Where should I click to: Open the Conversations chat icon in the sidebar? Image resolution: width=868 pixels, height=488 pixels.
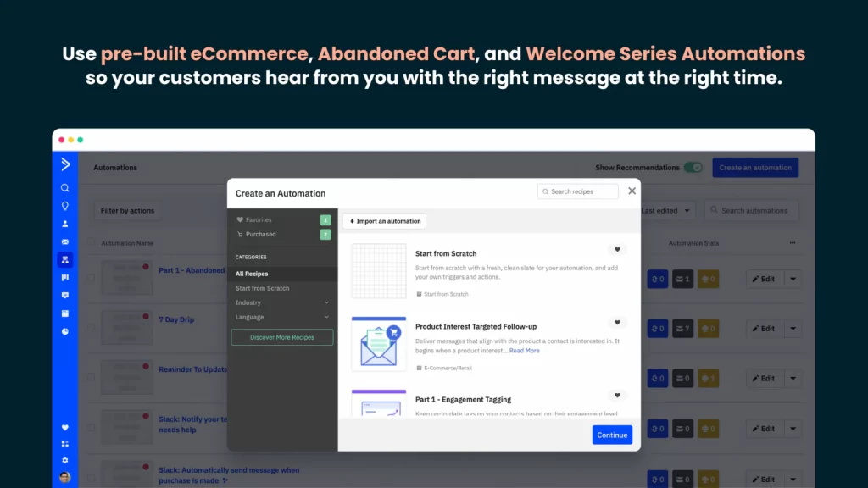64,296
